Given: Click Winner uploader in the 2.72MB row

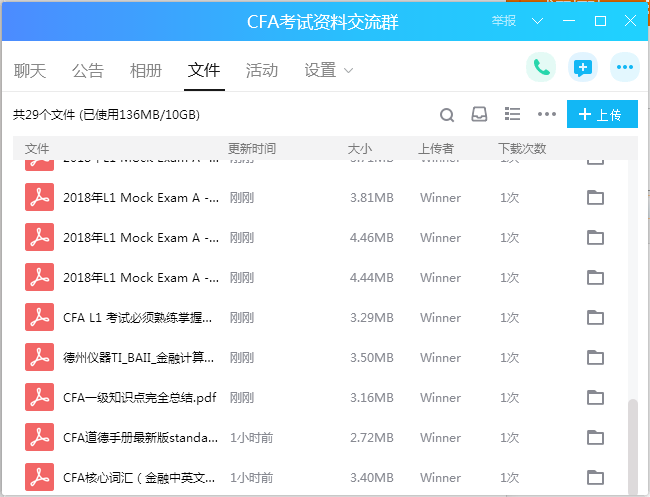Looking at the screenshot, I should tap(440, 438).
